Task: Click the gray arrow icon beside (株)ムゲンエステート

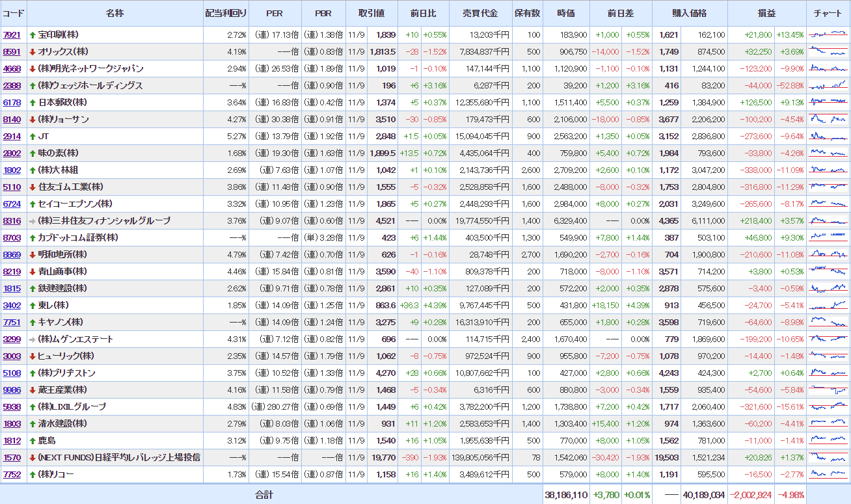Action: pos(33,339)
